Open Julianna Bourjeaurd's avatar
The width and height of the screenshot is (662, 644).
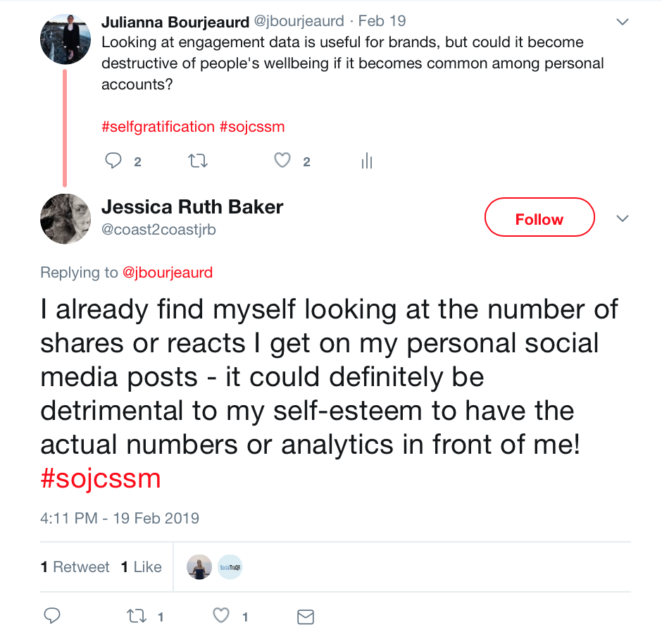[x=65, y=39]
